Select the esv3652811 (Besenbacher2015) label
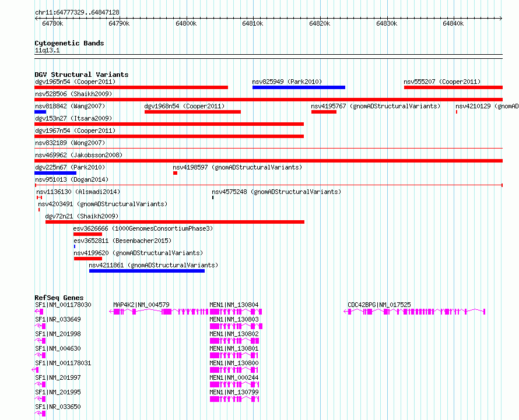Screen dimensions: 519x420 tap(122, 241)
